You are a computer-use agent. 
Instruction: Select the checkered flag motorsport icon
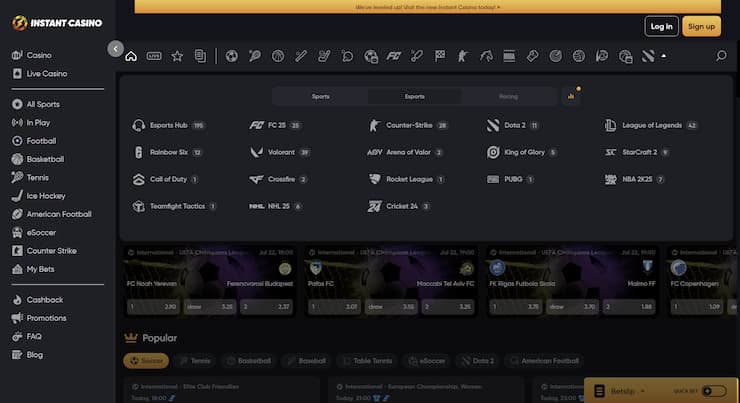pyautogui.click(x=440, y=56)
